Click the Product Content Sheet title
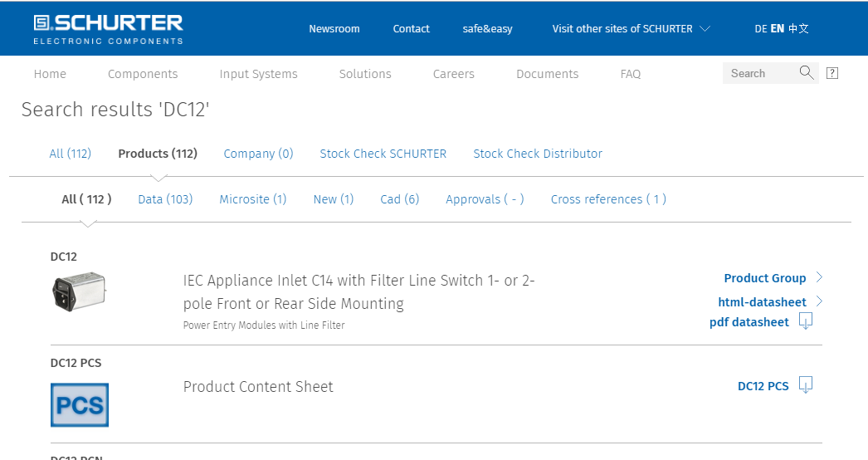 click(x=259, y=387)
